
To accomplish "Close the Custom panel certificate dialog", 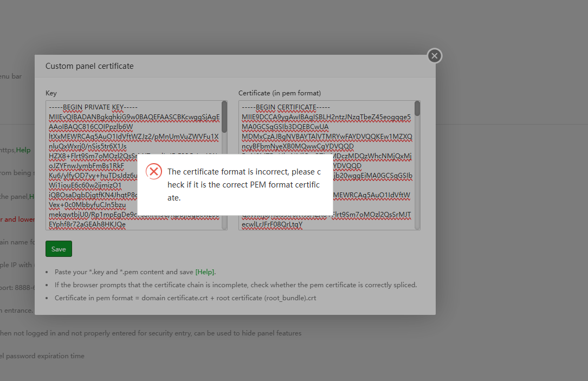I will click(x=434, y=56).
